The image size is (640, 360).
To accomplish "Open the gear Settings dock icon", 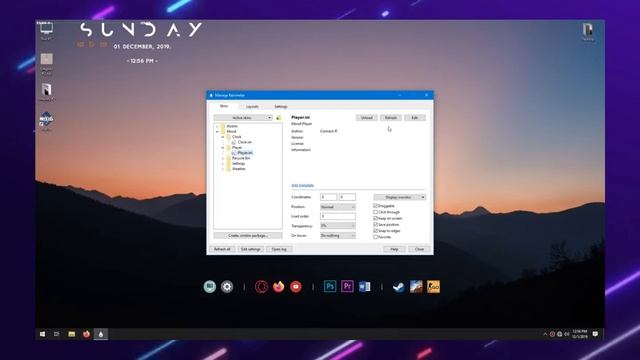I will click(x=227, y=287).
